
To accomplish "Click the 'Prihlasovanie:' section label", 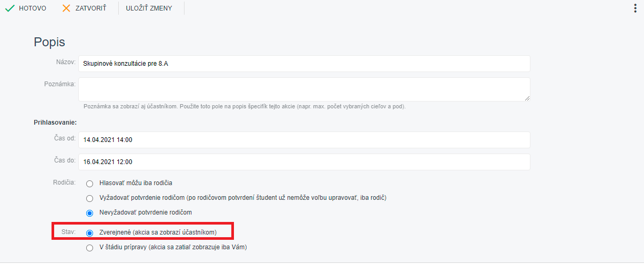I will [x=55, y=123].
